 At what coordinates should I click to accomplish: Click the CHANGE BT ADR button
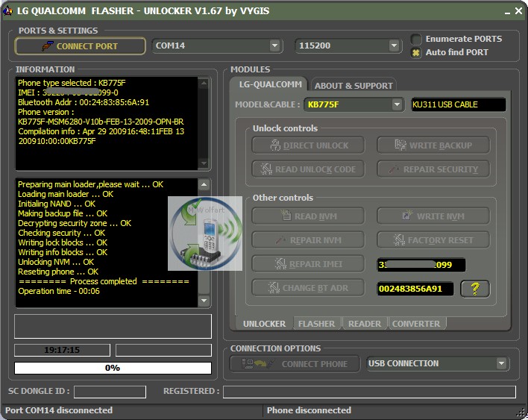[x=308, y=288]
